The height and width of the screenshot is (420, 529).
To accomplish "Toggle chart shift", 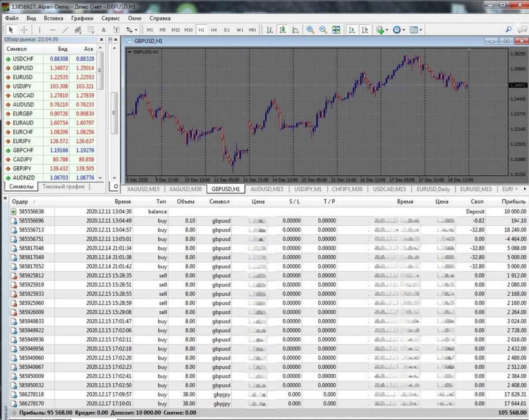I will click(x=365, y=30).
